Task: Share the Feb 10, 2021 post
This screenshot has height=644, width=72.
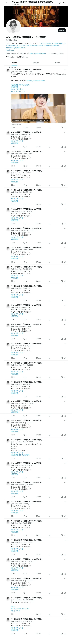Action: [x=65, y=166]
